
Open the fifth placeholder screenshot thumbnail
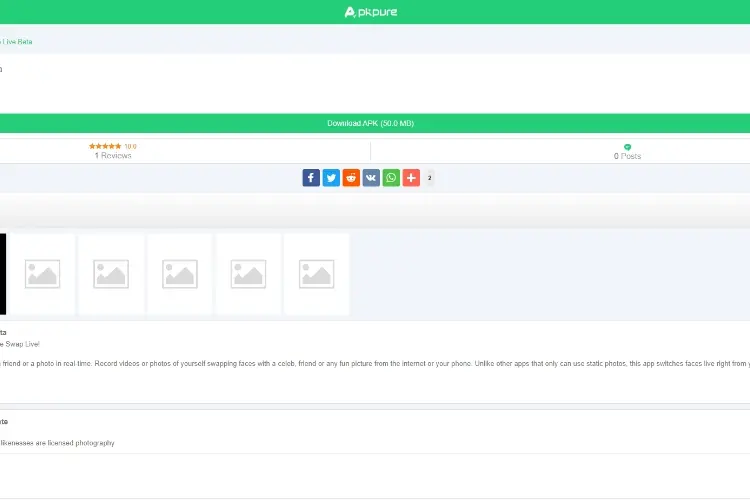click(x=317, y=274)
